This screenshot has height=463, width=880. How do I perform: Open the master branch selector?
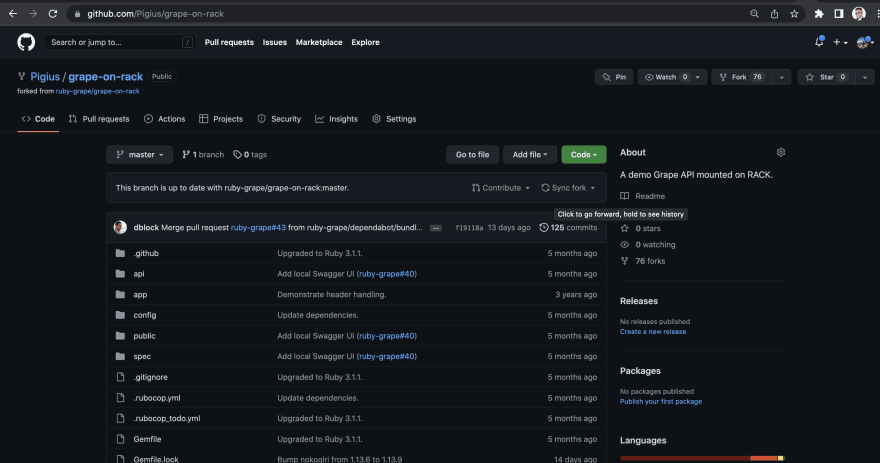click(139, 154)
